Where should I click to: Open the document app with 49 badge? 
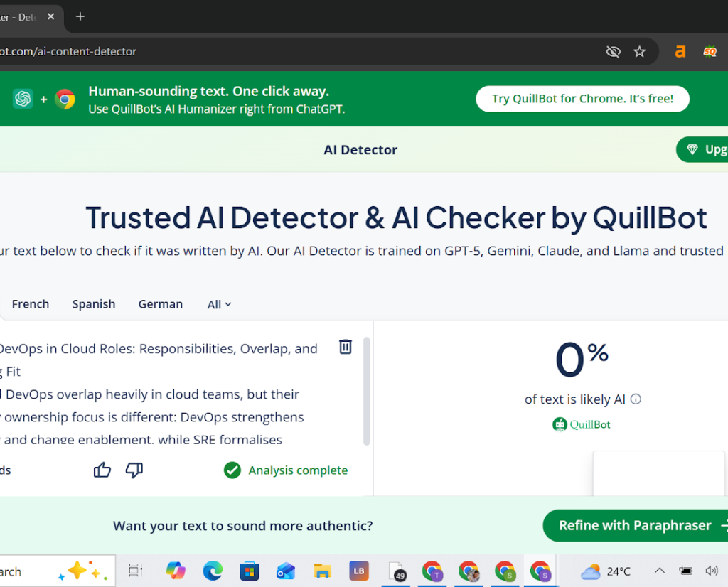pyautogui.click(x=397, y=571)
